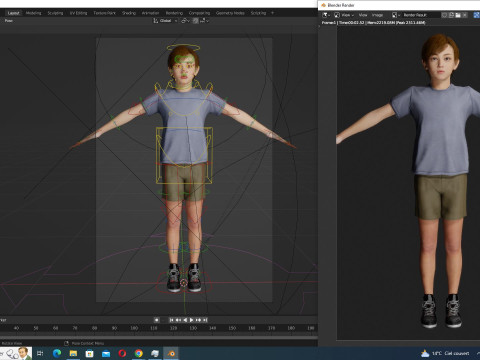Viewport: 480px width, 360px height.
Task: Open the Compositing workspace tab
Action: (x=199, y=13)
